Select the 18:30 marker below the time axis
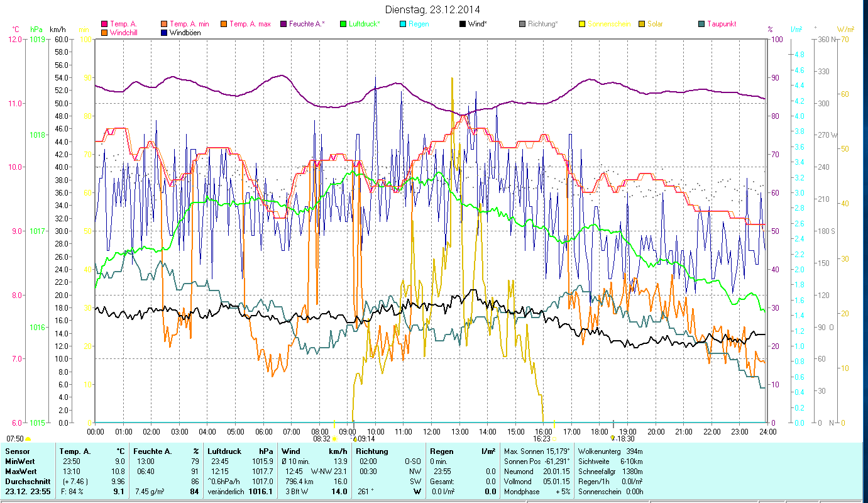The width and height of the screenshot is (868, 503). pos(625,439)
